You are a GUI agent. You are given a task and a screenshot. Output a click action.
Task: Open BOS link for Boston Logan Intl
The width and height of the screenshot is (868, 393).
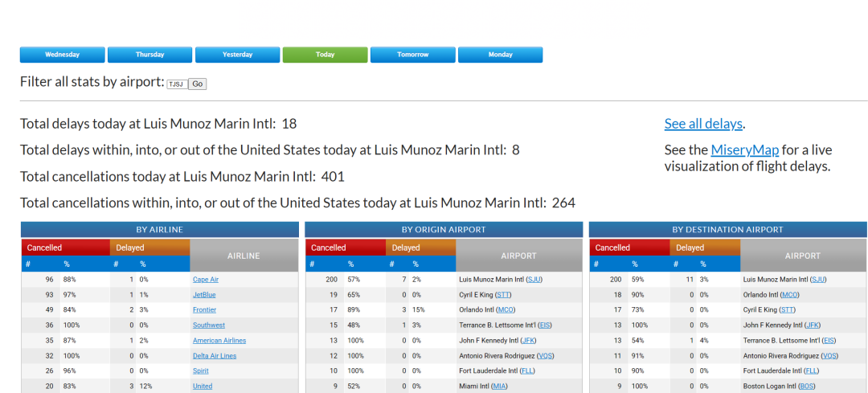[x=806, y=387]
